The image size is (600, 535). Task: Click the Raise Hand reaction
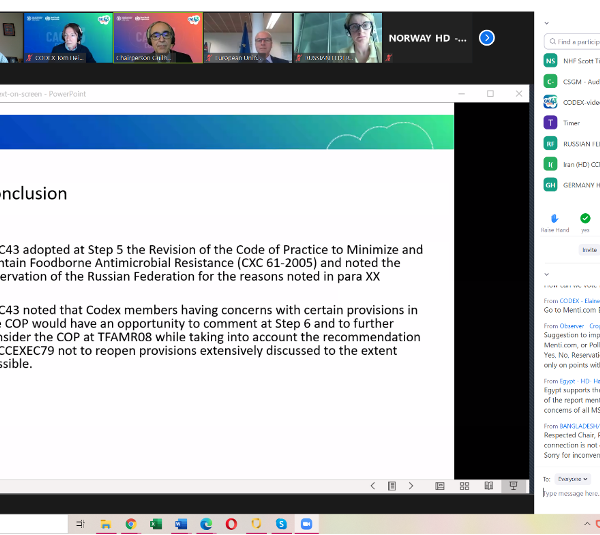555,218
